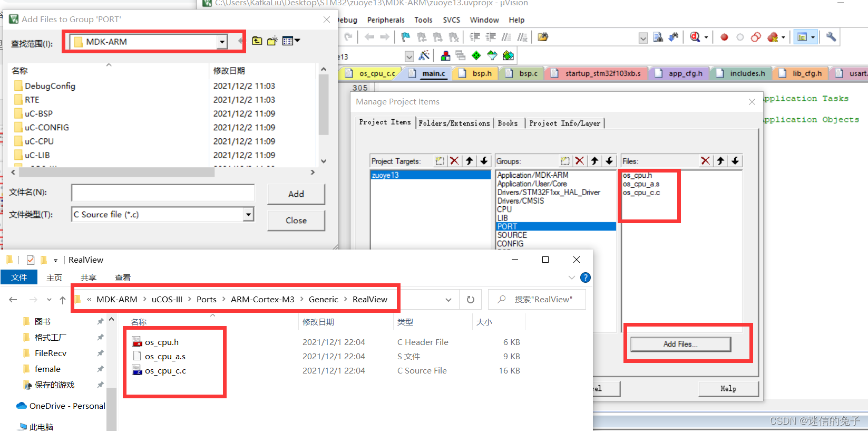Click the blue help icon in Explorer ribbon

coord(586,277)
